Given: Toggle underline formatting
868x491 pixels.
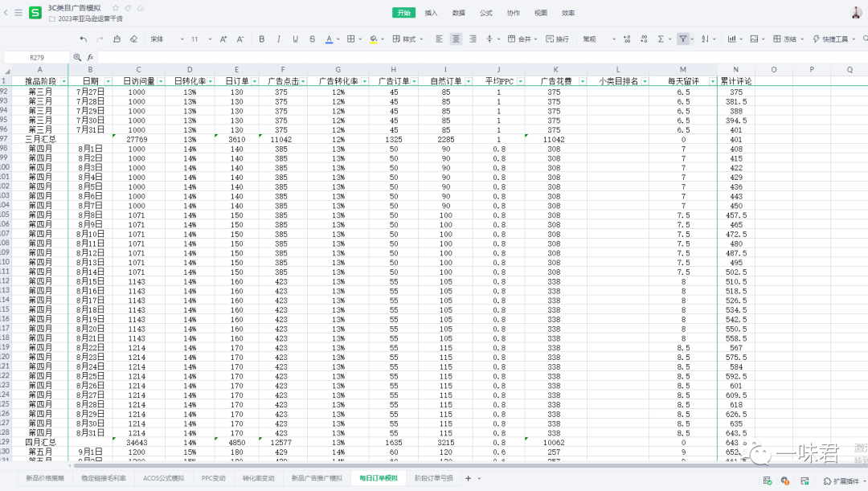Looking at the screenshot, I should [x=296, y=39].
